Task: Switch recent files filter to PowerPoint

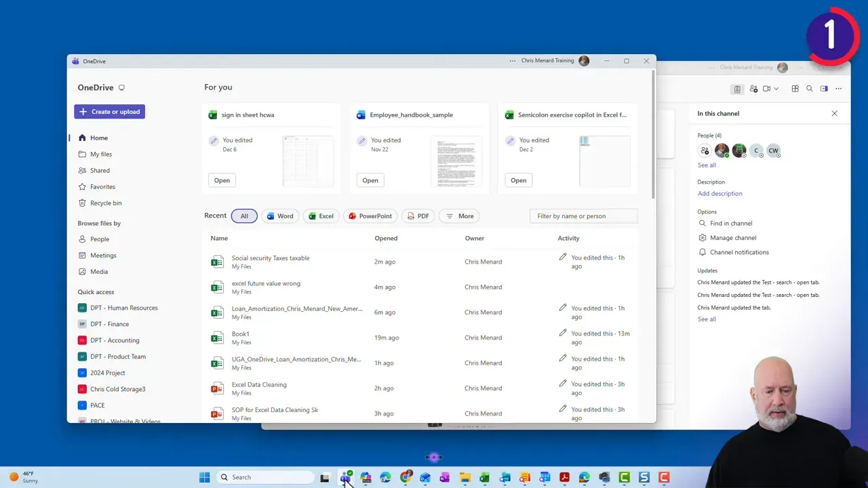Action: pyautogui.click(x=370, y=216)
